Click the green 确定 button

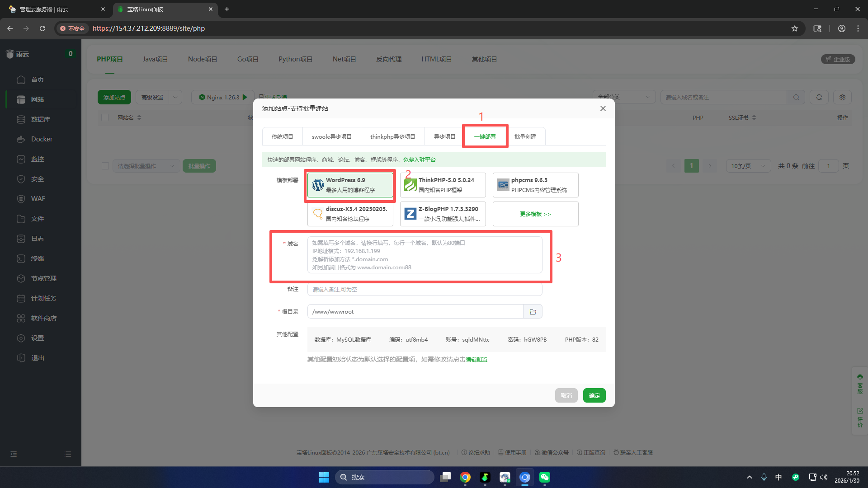[x=594, y=395]
